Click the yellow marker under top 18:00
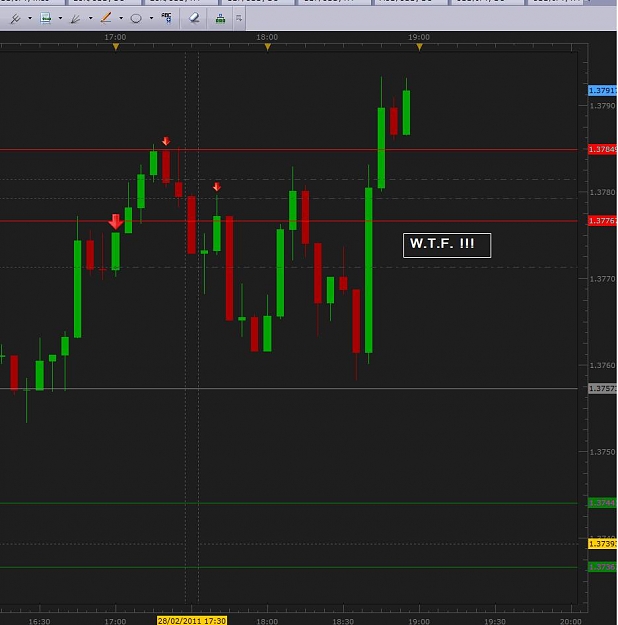The height and width of the screenshot is (625, 618). click(268, 47)
